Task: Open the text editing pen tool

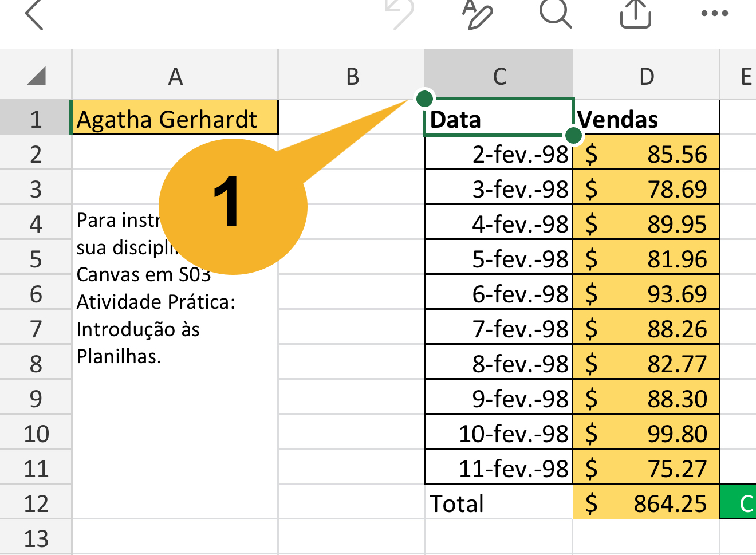Action: [477, 14]
